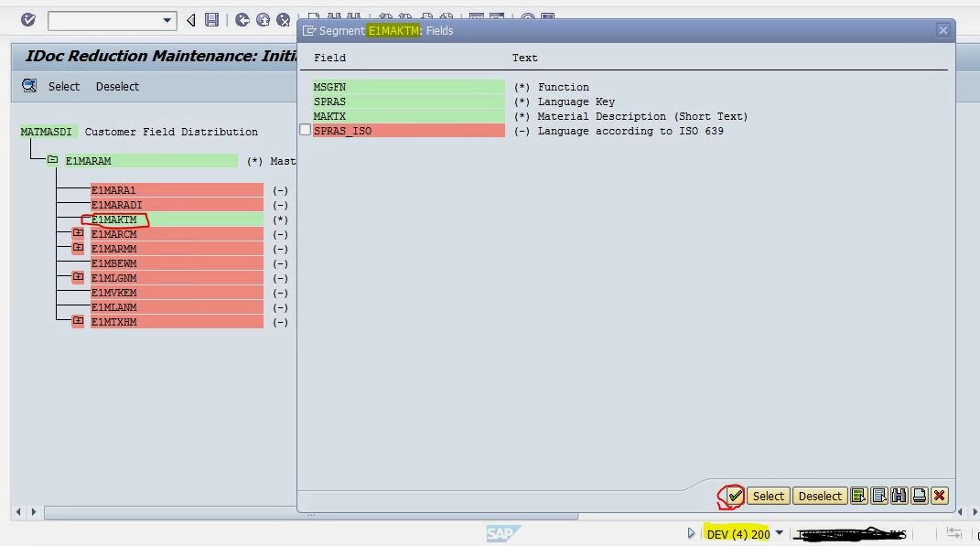Collapse the command field with the triangle icon

[x=190, y=21]
